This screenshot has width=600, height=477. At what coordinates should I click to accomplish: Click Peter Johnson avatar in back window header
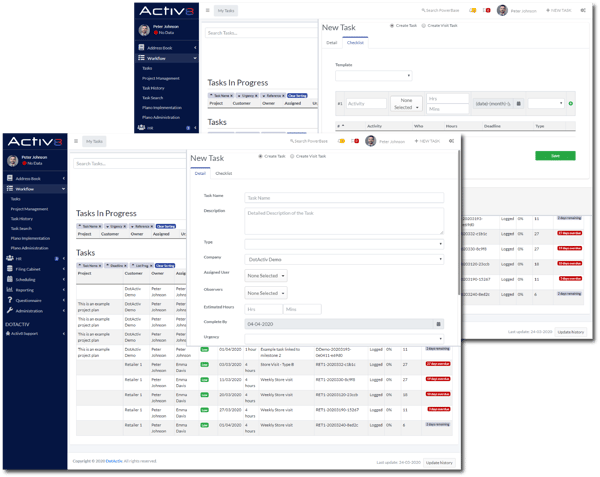point(502,10)
